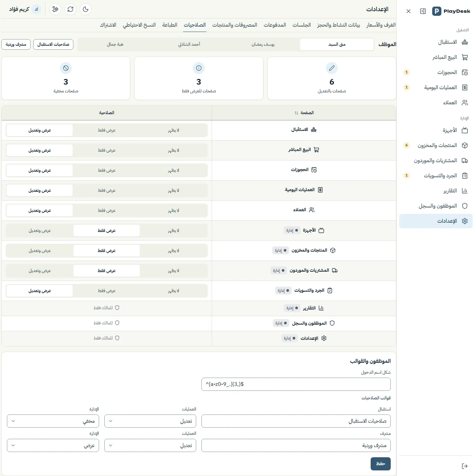Edit the صلاحيات الاستقبال template name field
Viewport: 474px width, 476px height.
296,421
